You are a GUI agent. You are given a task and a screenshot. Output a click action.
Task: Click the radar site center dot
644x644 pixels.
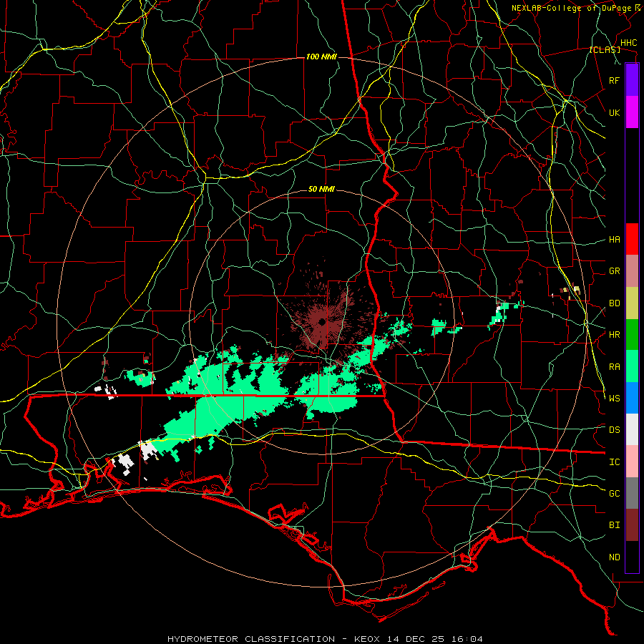pyautogui.click(x=321, y=321)
